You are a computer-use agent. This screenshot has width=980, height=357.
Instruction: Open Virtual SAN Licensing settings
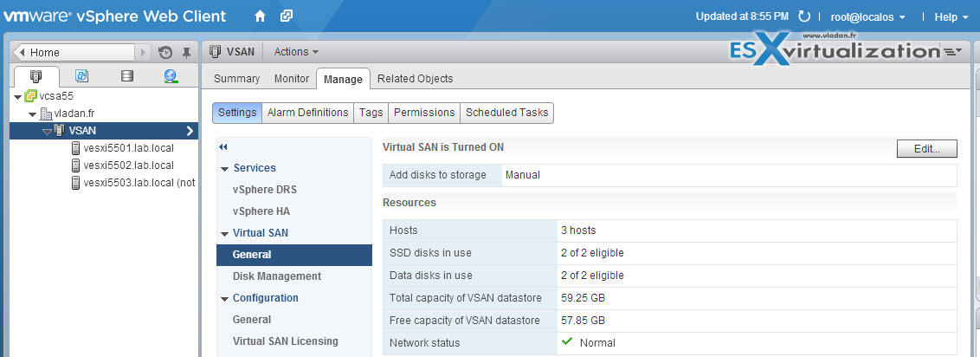[x=285, y=341]
